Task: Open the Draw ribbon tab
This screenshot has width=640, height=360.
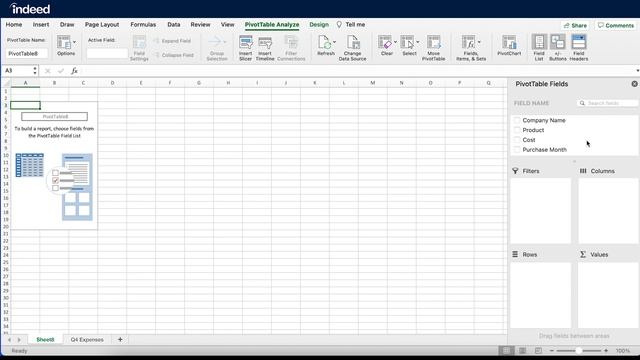Action: 67,24
